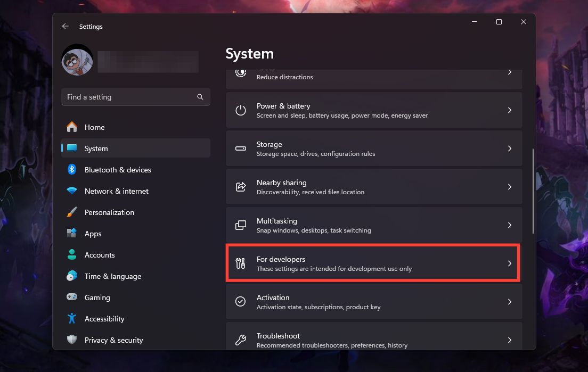The image size is (588, 372).
Task: Click the search magnifier icon
Action: [x=200, y=97]
